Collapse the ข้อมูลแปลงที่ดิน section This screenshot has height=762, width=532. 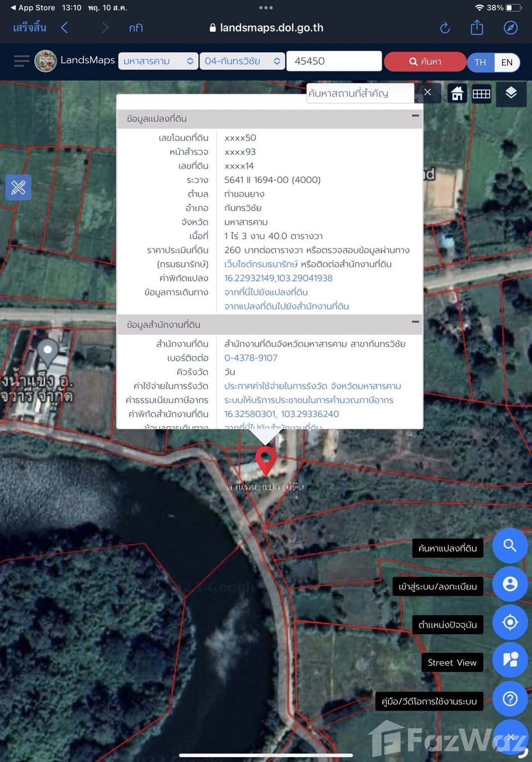415,116
